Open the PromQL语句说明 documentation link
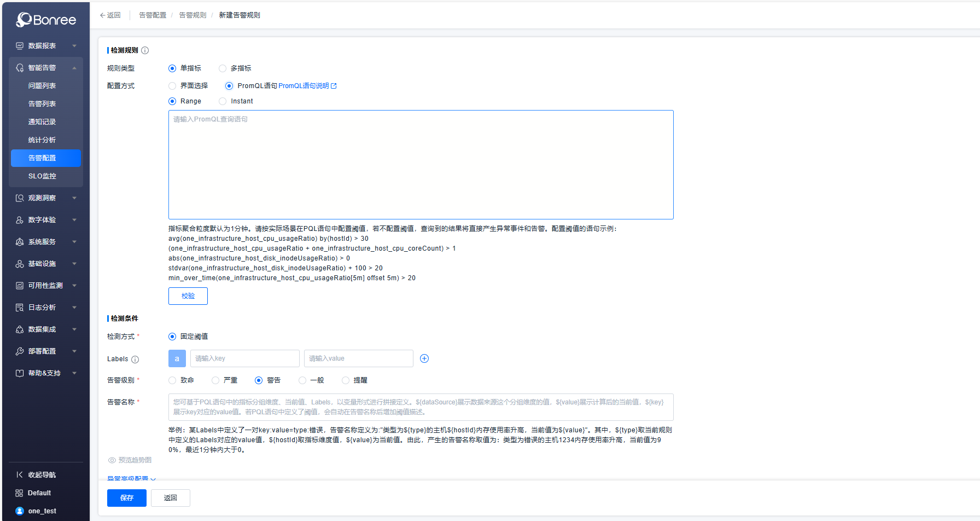This screenshot has width=980, height=521. 304,85
